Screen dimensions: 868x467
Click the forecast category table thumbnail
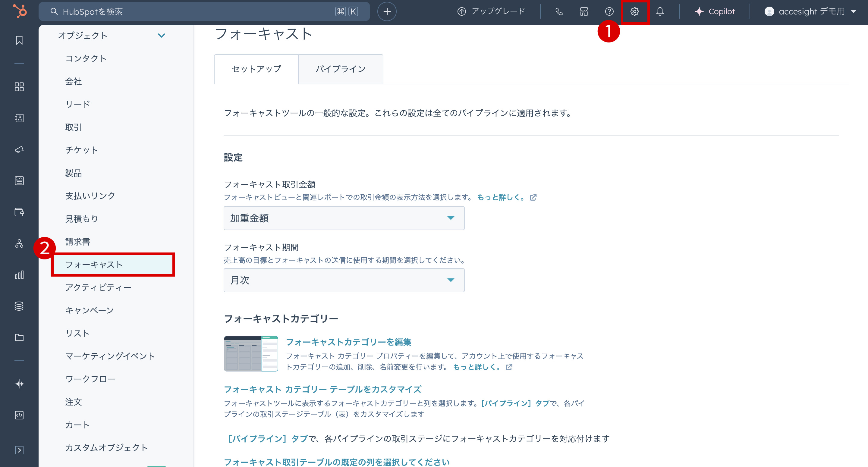(x=251, y=353)
